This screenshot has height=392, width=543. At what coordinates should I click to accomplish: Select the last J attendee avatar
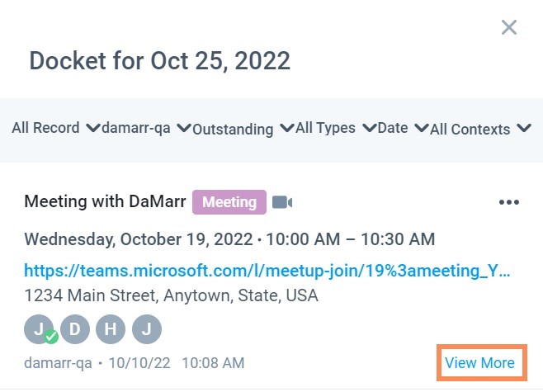click(147, 329)
